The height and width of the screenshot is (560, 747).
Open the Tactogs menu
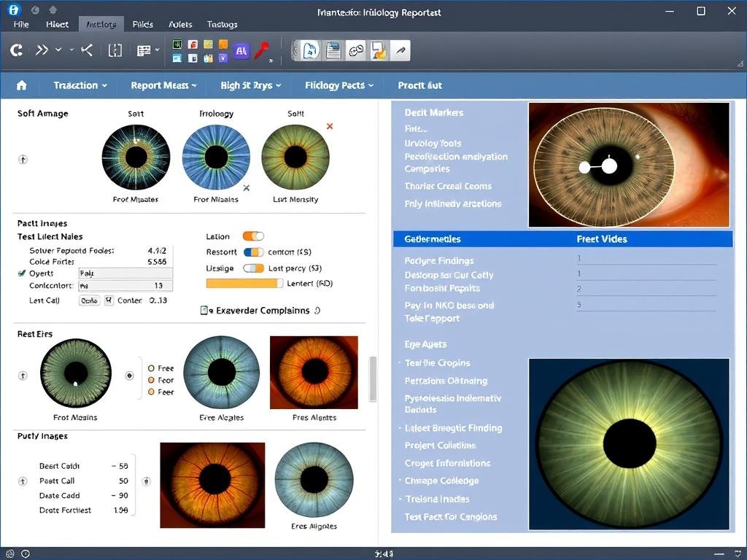(222, 24)
